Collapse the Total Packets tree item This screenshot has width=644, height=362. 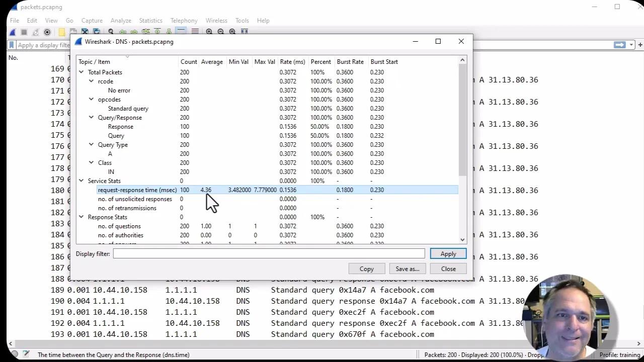tap(81, 72)
